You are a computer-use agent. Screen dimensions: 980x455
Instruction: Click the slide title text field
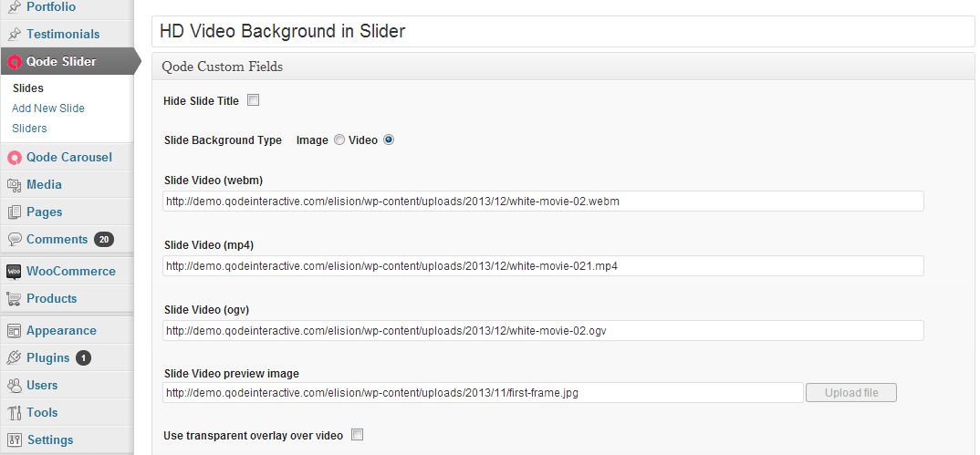(562, 32)
